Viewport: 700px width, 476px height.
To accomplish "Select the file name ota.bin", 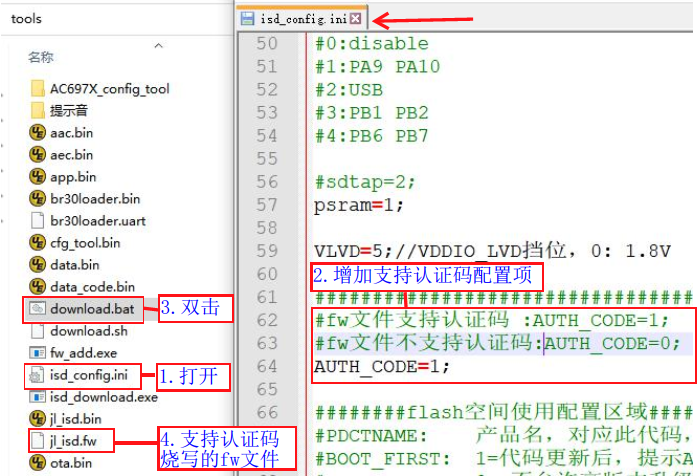I will point(71,463).
